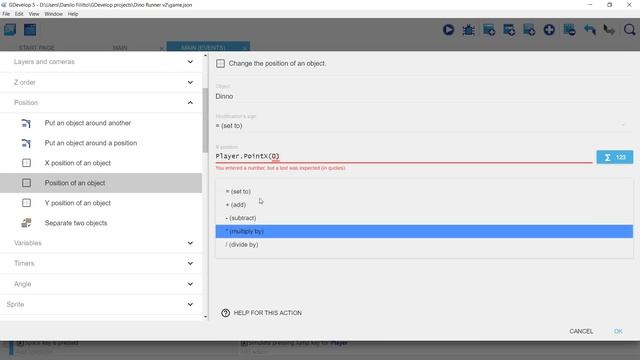Choose / (divide by) option
The height and width of the screenshot is (360, 640).
[x=424, y=244]
